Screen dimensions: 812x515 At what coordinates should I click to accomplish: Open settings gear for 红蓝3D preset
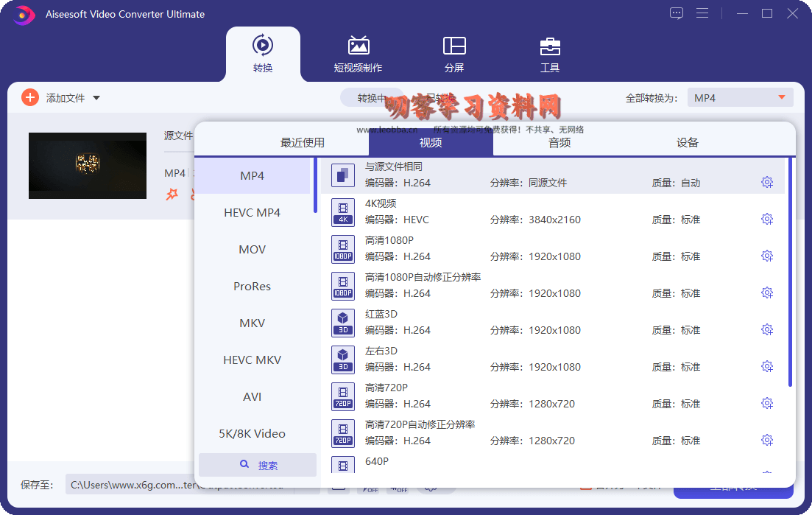(766, 329)
